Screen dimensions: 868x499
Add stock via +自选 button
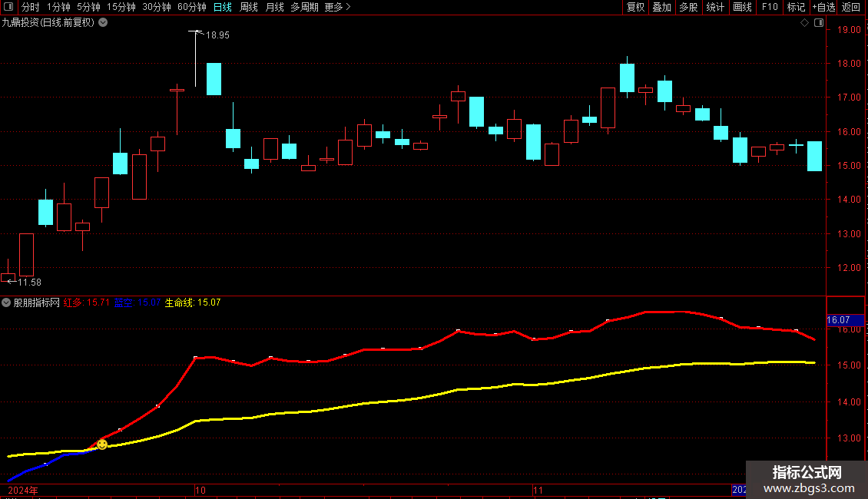823,7
